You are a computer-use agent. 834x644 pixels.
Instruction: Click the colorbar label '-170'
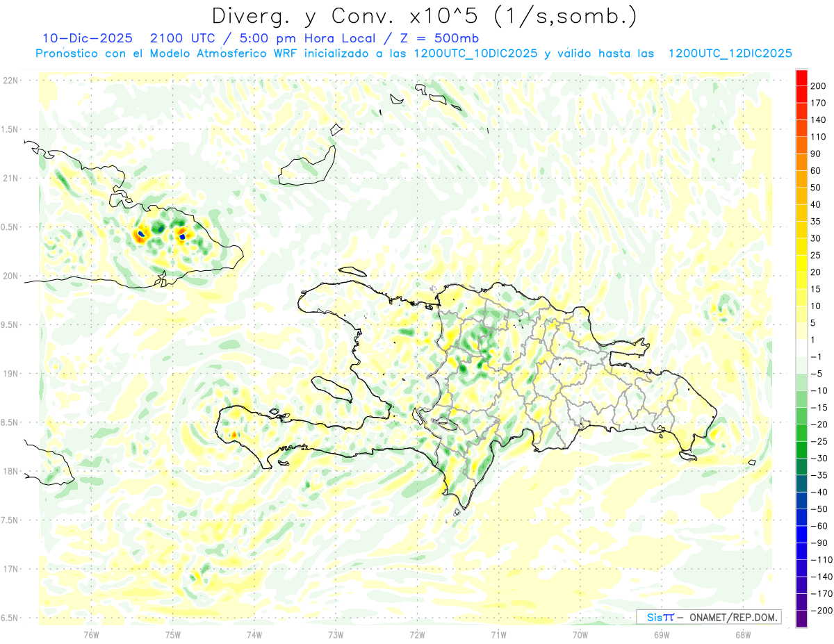click(821, 594)
